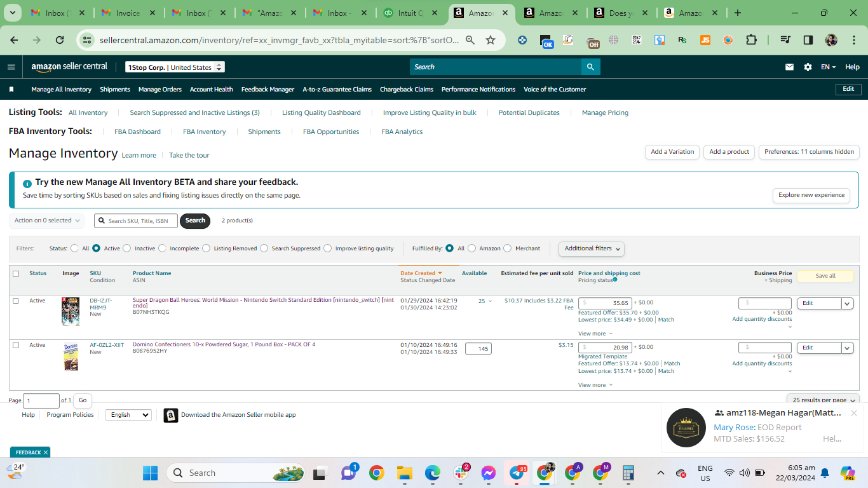
Task: Click the magnifier button of the Seller Central search
Action: (590, 67)
